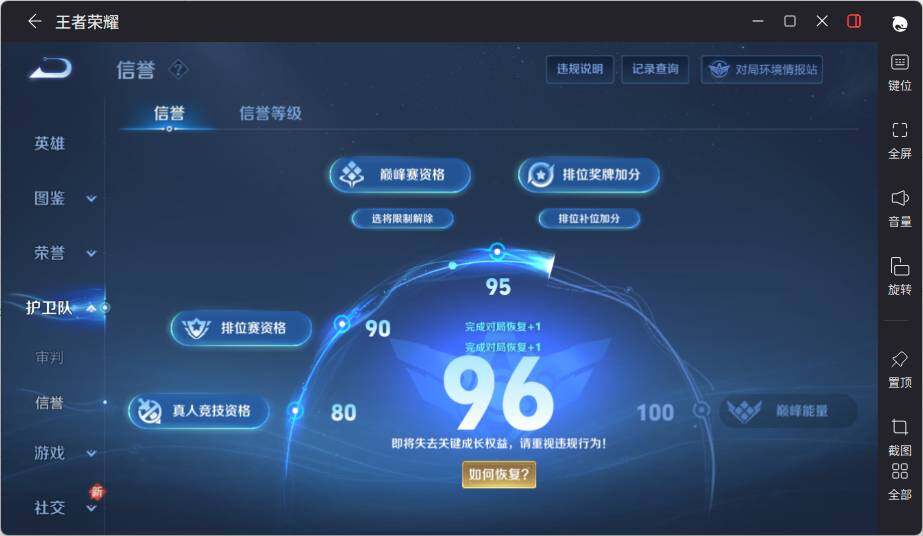Click the 排位赛资格 badge
Image resolution: width=923 pixels, height=536 pixels.
(241, 328)
